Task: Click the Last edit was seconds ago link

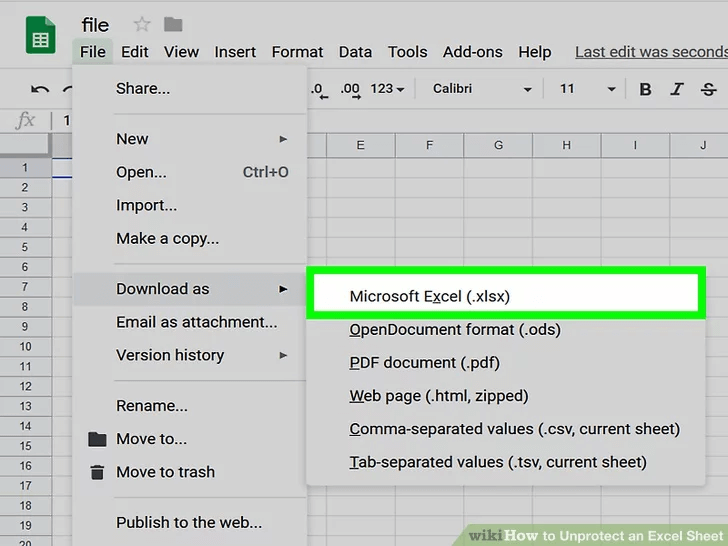Action: [x=651, y=52]
